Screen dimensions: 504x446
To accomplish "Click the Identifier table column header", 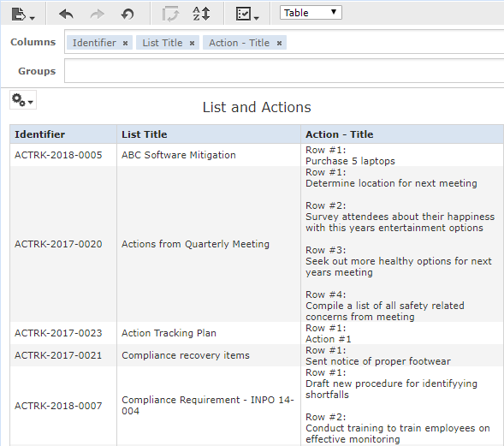I will [63, 134].
